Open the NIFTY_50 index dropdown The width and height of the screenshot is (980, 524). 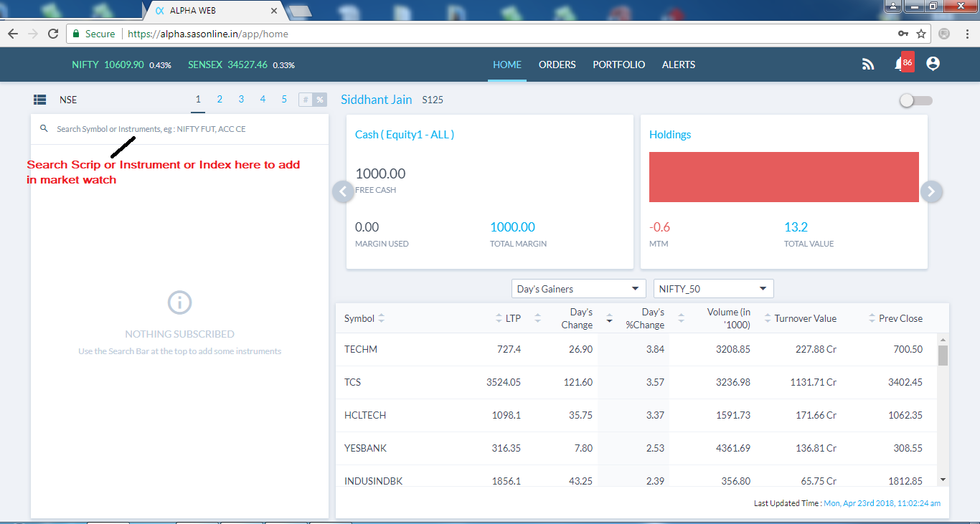[714, 289]
